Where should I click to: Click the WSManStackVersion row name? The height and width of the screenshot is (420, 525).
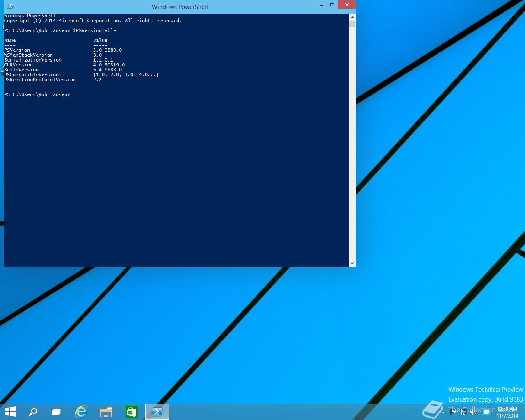tap(28, 55)
